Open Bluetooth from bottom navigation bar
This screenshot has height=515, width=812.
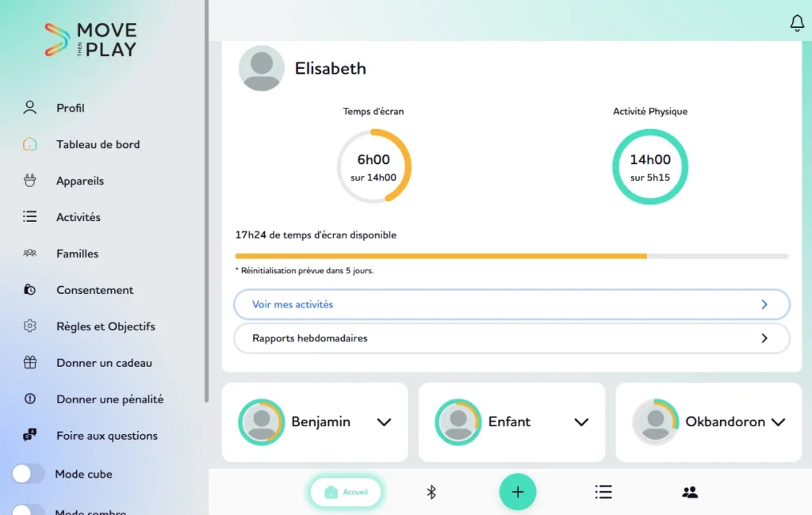431,492
